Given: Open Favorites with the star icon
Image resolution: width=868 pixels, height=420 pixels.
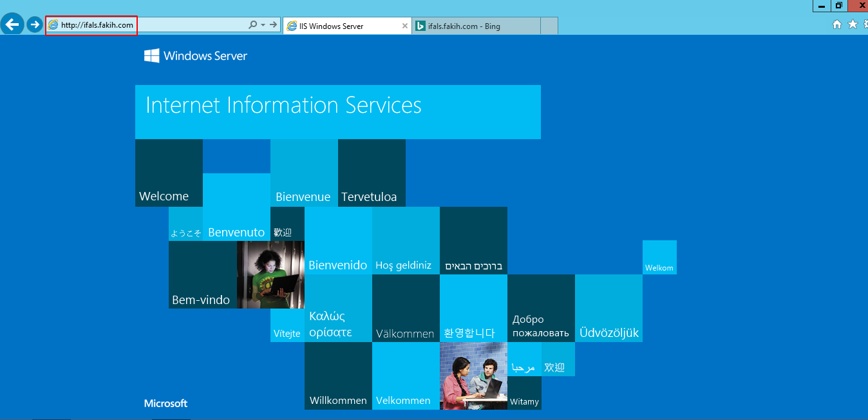Looking at the screenshot, I should [853, 24].
